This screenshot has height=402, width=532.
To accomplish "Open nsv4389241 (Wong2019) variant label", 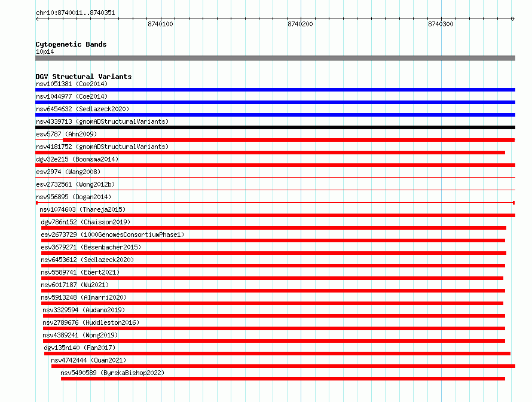I will (80, 335).
